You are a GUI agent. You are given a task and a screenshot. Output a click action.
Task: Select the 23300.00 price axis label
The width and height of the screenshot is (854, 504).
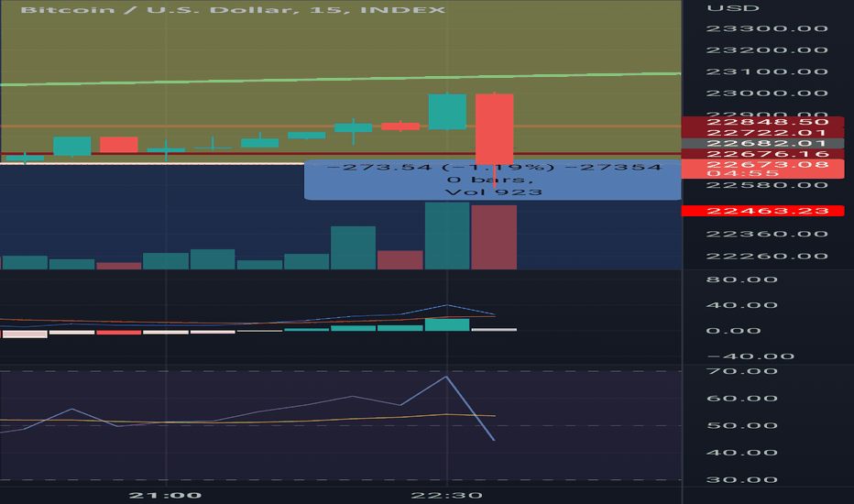point(767,28)
